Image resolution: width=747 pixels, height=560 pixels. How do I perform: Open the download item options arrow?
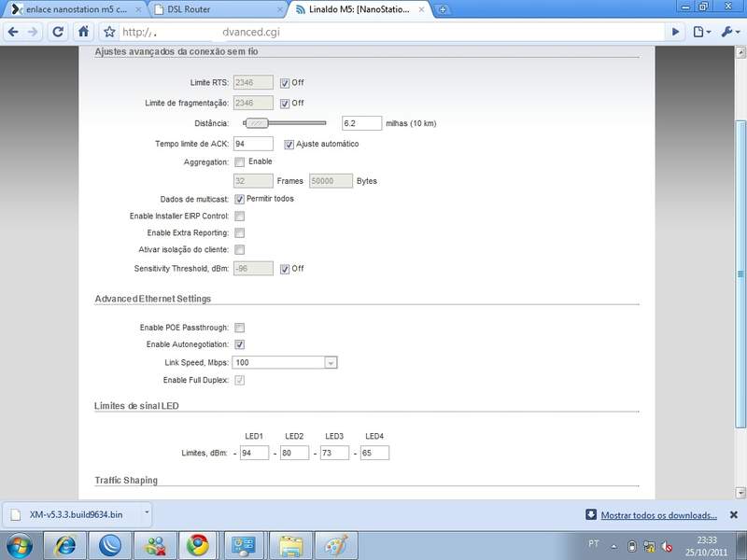(147, 513)
